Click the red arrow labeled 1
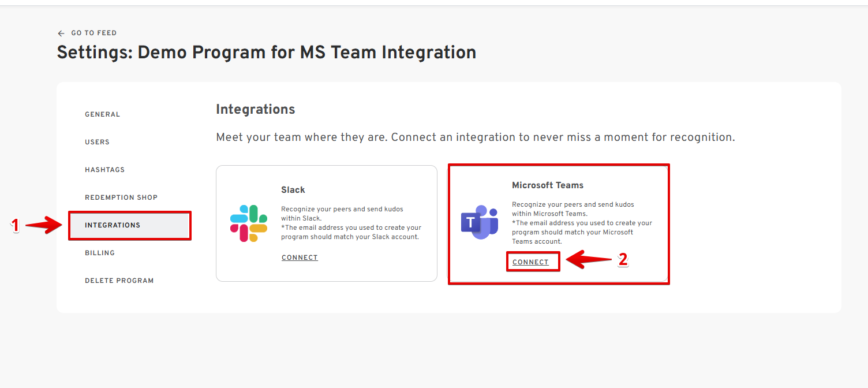Viewport: 868px width, 388px height. pos(44,225)
